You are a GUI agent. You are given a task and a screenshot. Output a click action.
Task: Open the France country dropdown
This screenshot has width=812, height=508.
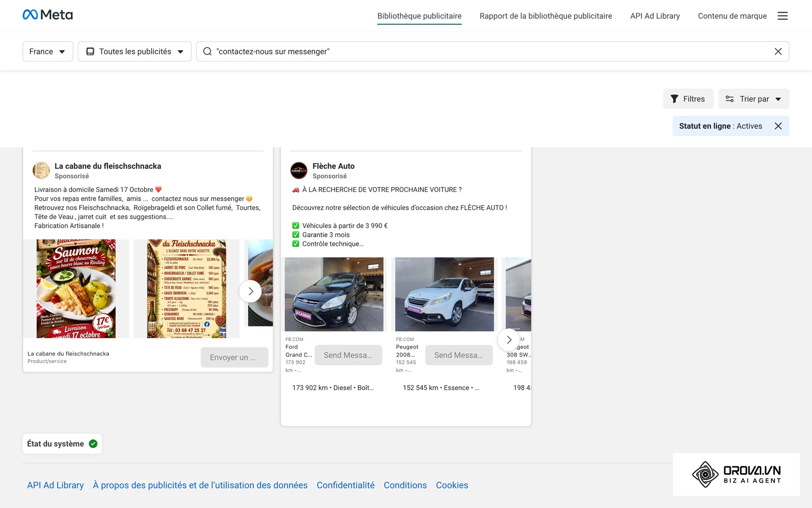click(48, 51)
